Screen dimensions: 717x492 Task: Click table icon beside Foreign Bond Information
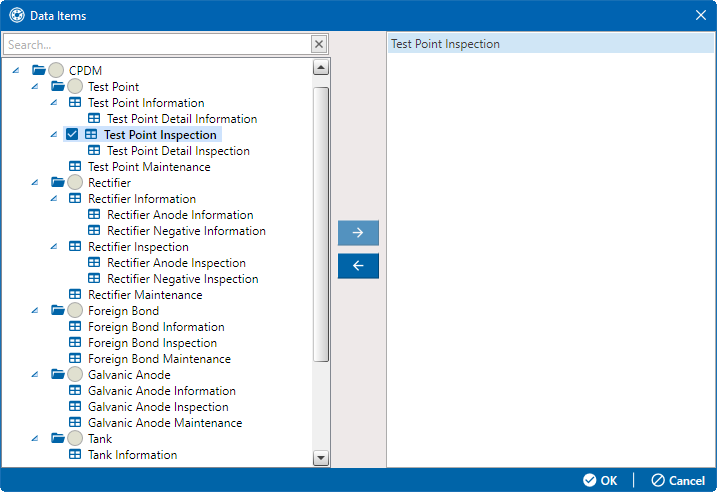75,326
